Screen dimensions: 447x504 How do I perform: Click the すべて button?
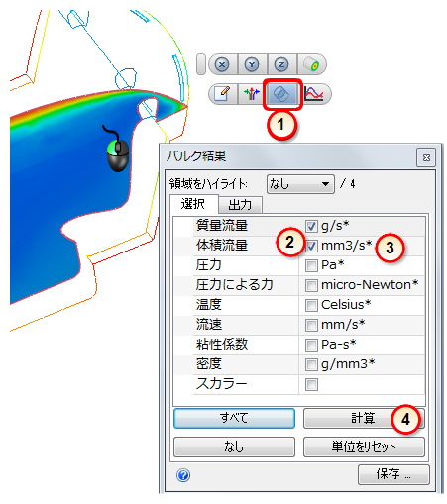pos(234,418)
